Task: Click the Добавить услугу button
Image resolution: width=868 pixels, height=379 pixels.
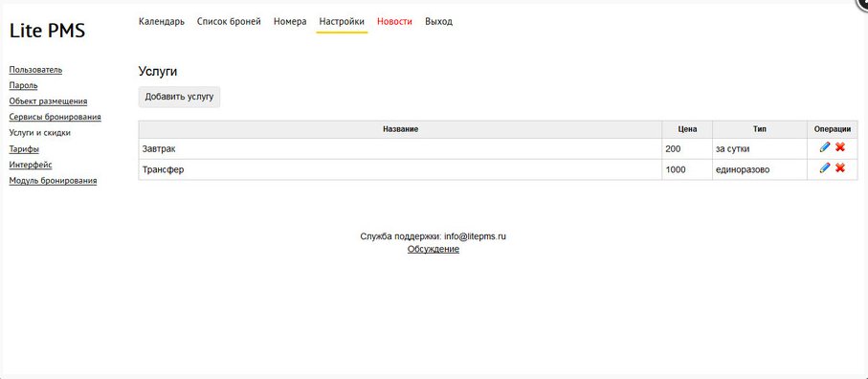Action: [x=179, y=97]
